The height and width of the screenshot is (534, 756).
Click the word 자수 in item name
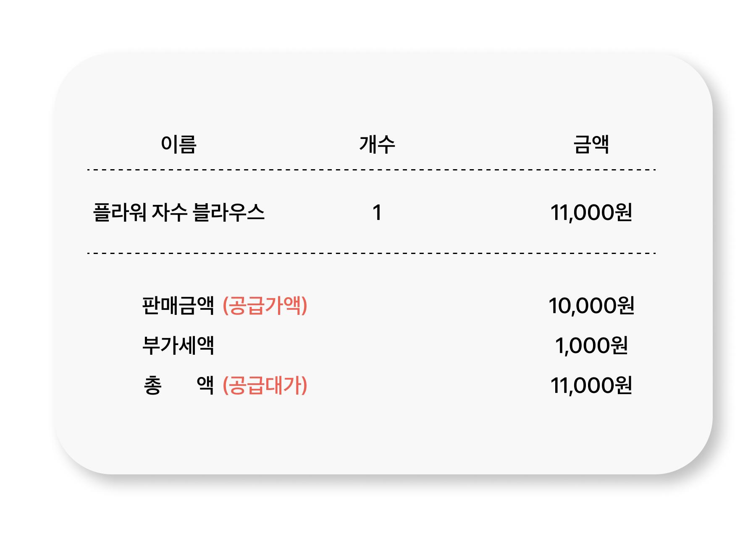[x=169, y=212]
